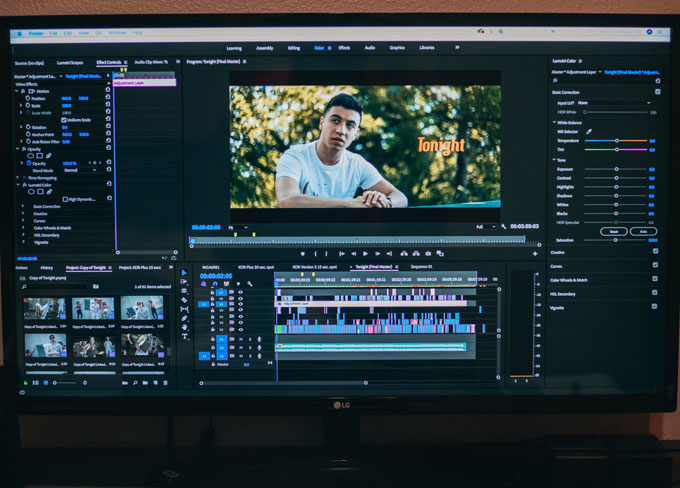
Task: Open Program monitor settings wrench
Action: (503, 226)
